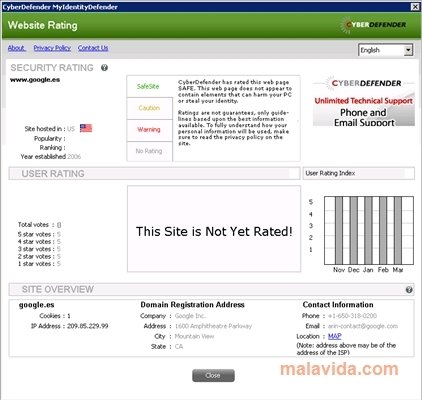This screenshot has height=400, width=422.
Task: Click the 3 star votes row
Action: [39, 249]
